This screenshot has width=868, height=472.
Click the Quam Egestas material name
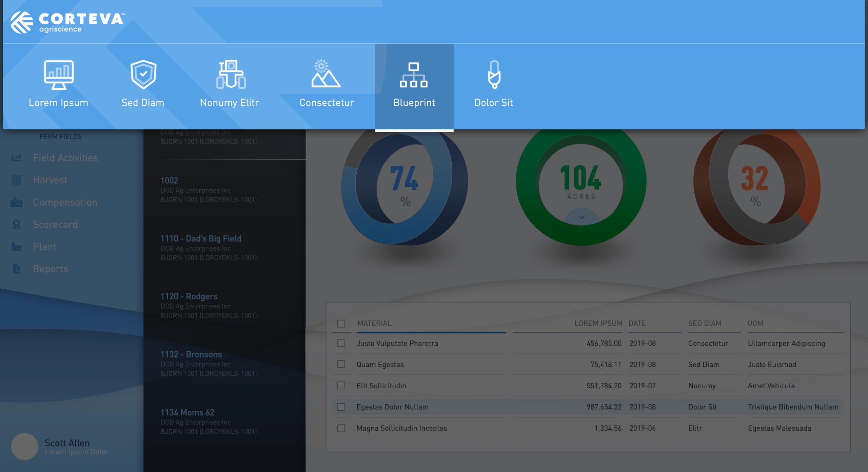[x=380, y=365]
